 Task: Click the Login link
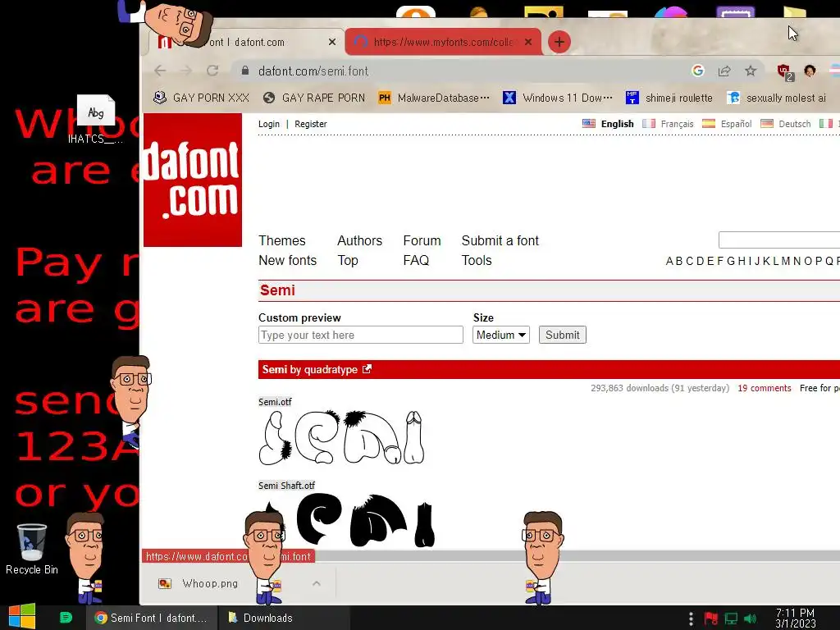[269, 124]
